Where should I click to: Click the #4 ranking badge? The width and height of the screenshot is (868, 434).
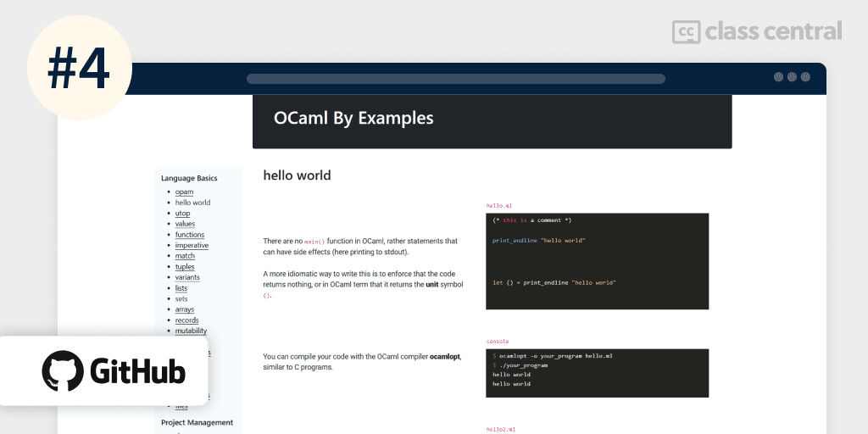[79, 70]
